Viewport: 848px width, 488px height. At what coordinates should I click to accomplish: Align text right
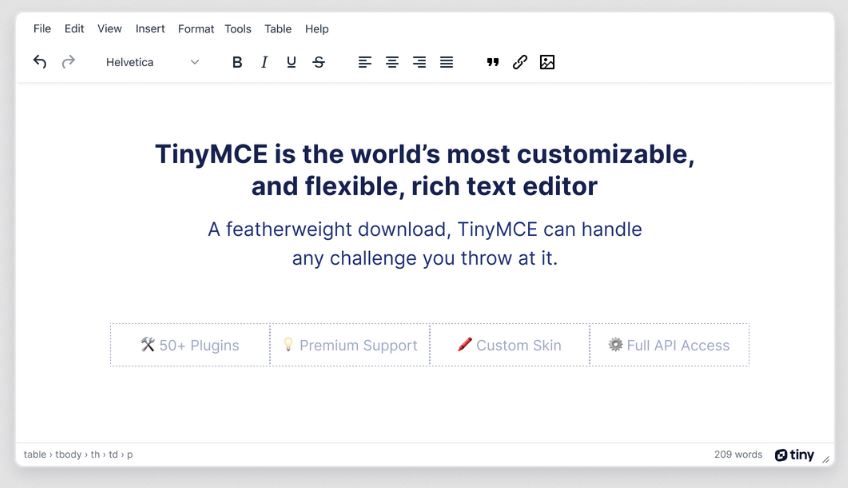coord(419,62)
